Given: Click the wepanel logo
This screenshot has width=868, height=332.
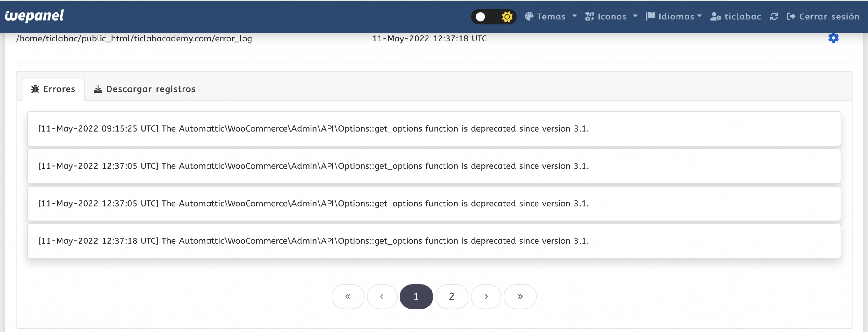Looking at the screenshot, I should pyautogui.click(x=34, y=16).
